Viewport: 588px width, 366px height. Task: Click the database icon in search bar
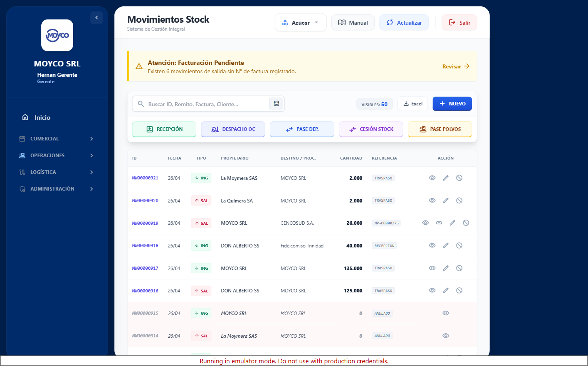click(x=277, y=104)
